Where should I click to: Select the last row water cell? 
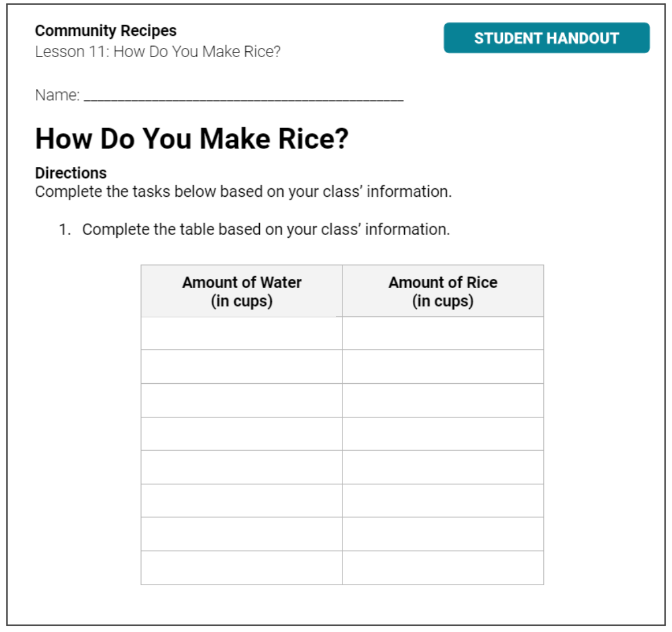[242, 568]
